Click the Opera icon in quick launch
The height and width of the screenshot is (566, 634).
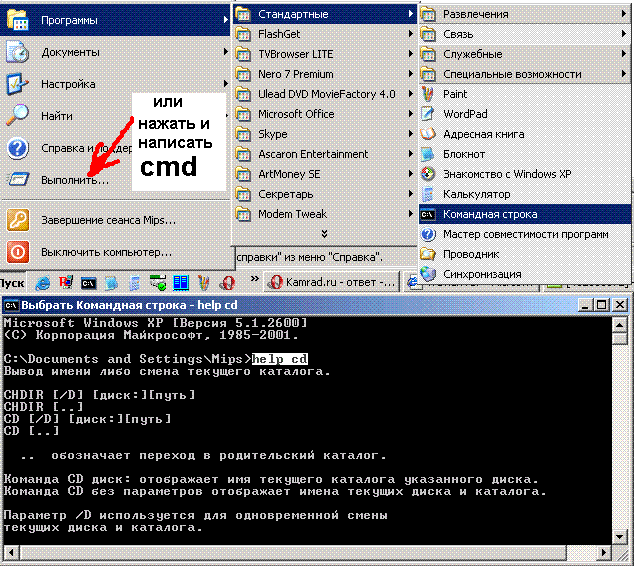pyautogui.click(x=227, y=283)
